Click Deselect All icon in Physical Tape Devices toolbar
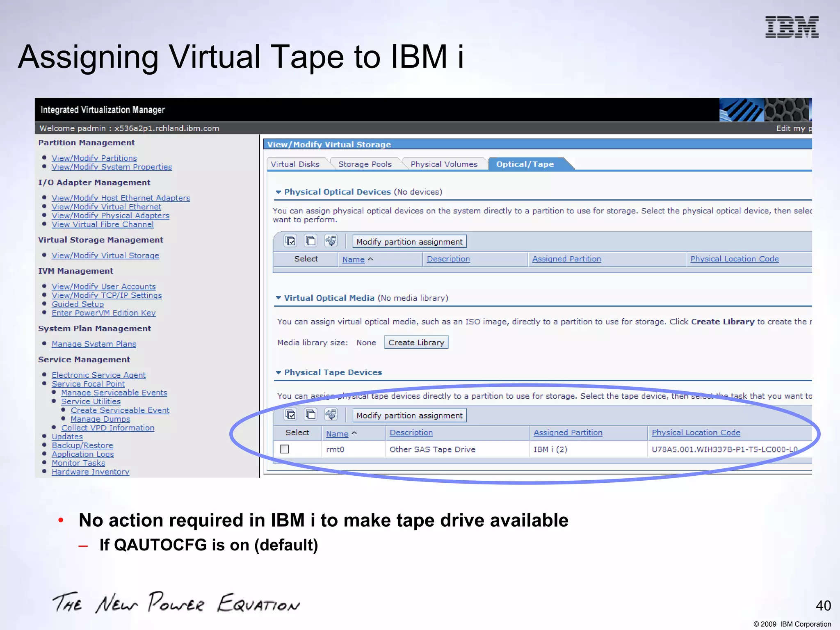 [x=310, y=415]
